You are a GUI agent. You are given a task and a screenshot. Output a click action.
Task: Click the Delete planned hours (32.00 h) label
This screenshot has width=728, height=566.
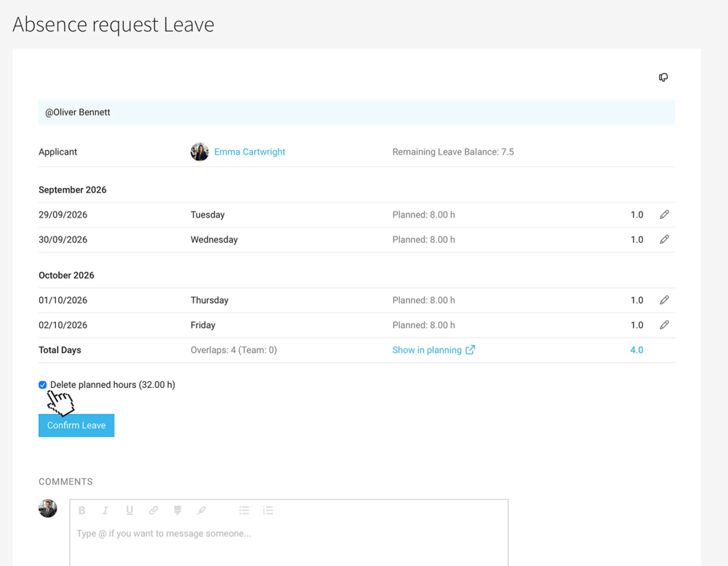click(x=113, y=385)
